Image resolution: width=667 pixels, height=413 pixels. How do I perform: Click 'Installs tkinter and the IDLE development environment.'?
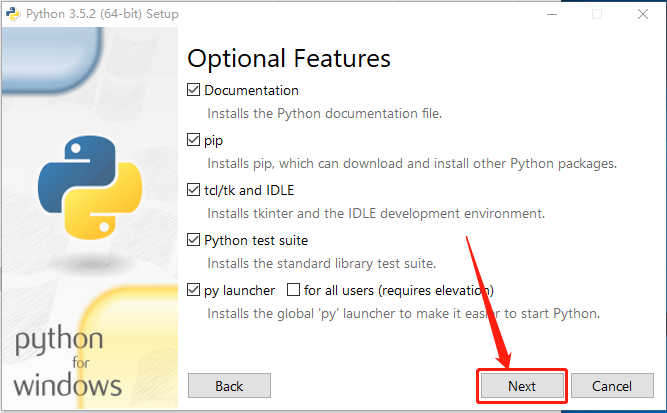tap(376, 214)
